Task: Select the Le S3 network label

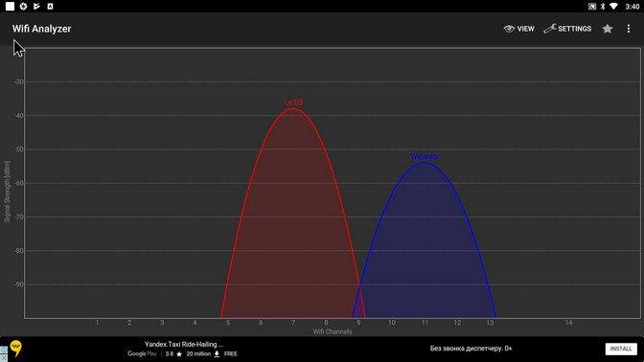Action: pyautogui.click(x=294, y=102)
